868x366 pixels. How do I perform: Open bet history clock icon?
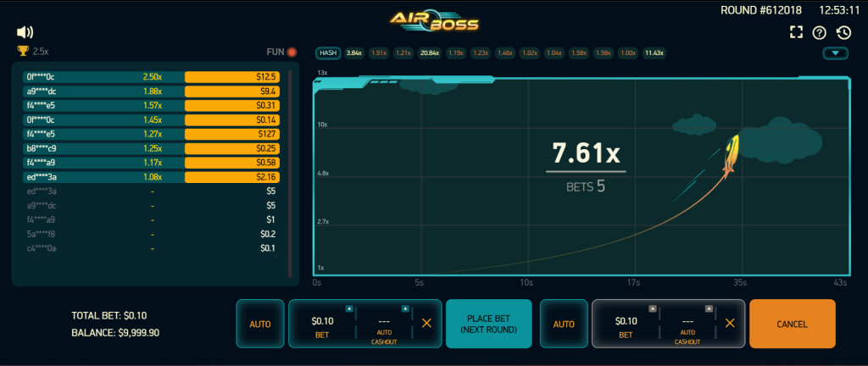click(843, 32)
